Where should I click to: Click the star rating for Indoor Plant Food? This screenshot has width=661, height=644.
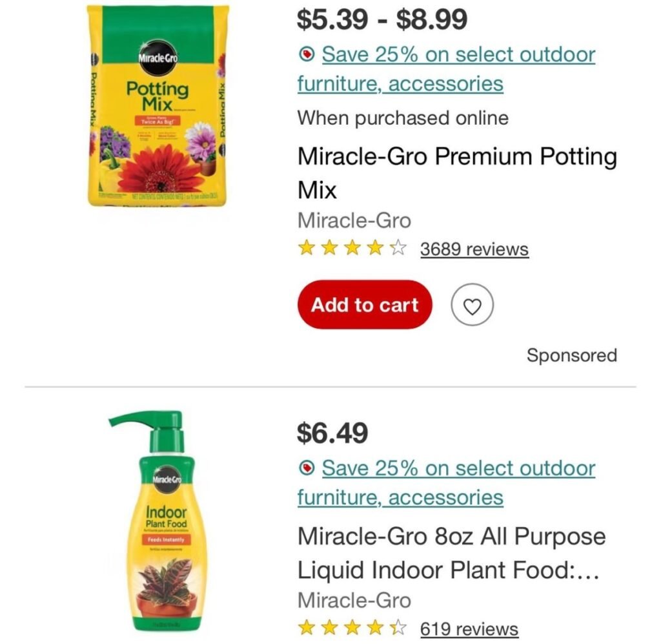click(x=352, y=628)
